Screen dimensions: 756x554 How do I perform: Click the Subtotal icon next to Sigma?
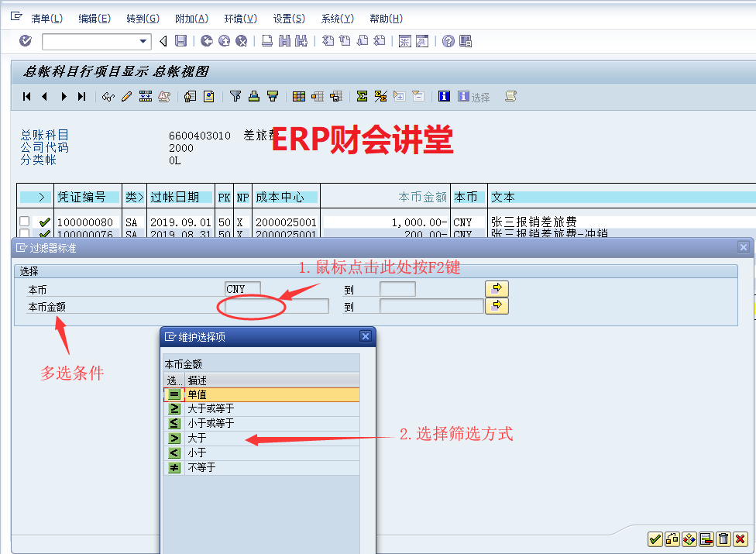point(380,96)
